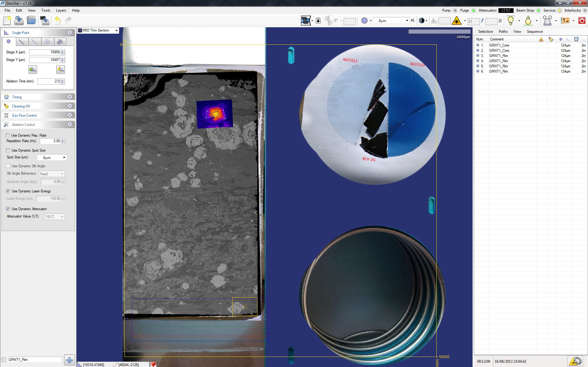Viewport: 588px width, 367px height.
Task: Select scan row 3 GRNT1_Rim
Action: pos(498,55)
